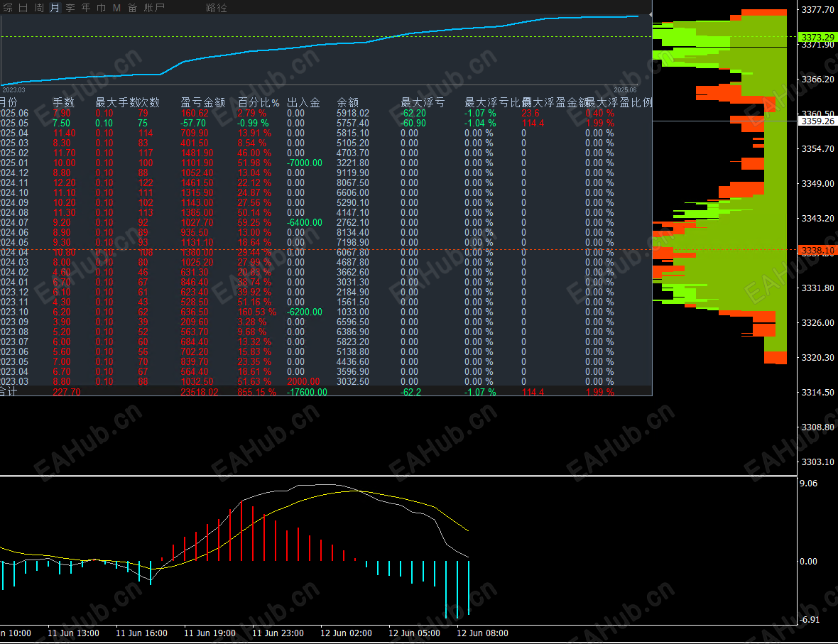Open the M tab
The height and width of the screenshot is (644, 838).
[116, 8]
